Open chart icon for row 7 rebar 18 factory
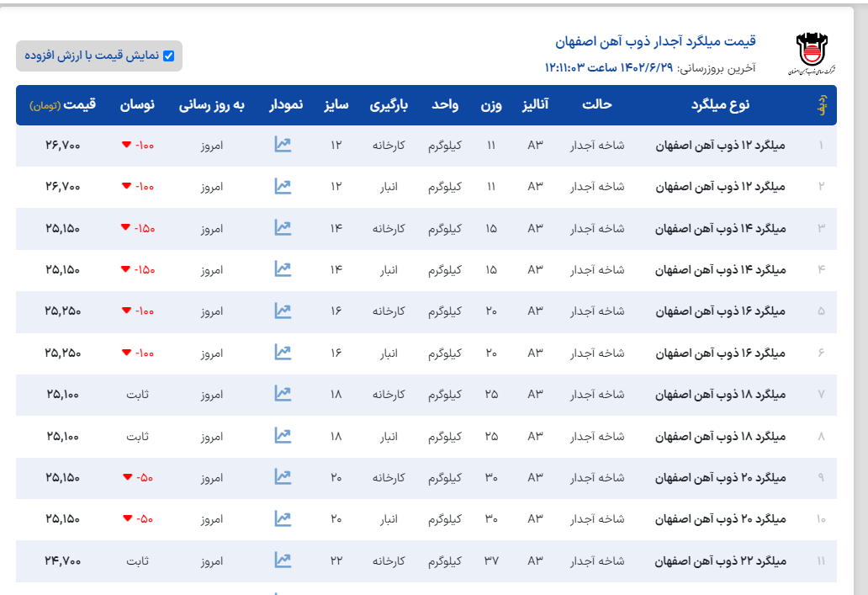868x595 pixels. tap(283, 393)
